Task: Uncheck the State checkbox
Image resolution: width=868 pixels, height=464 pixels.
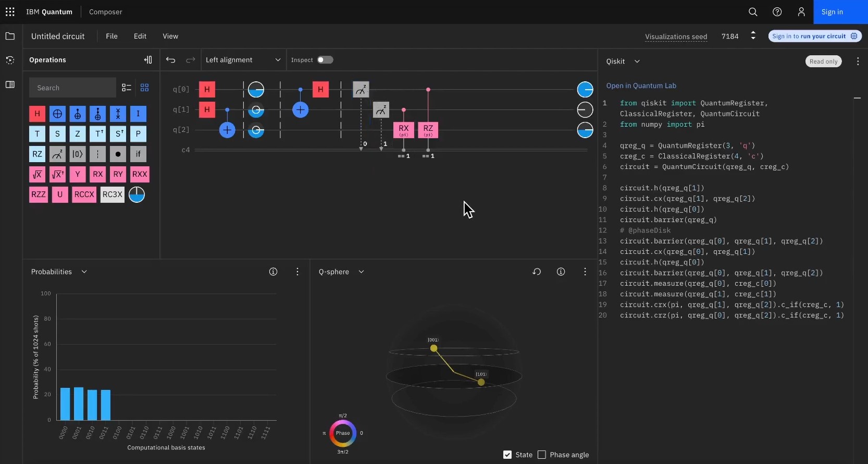Action: click(507, 455)
